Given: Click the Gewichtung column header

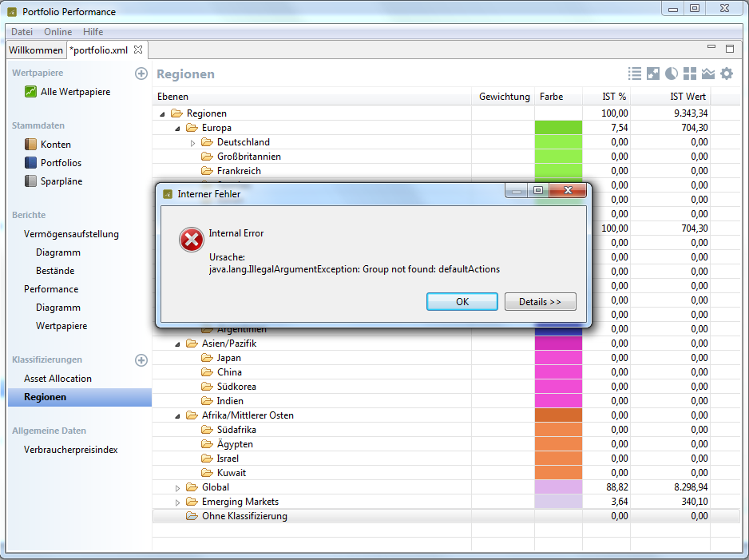Looking at the screenshot, I should tap(504, 97).
